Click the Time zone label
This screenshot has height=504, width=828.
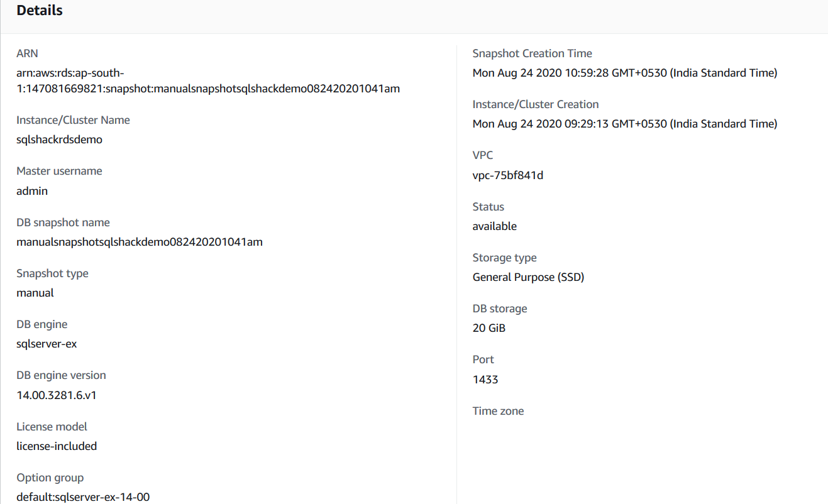coord(498,411)
